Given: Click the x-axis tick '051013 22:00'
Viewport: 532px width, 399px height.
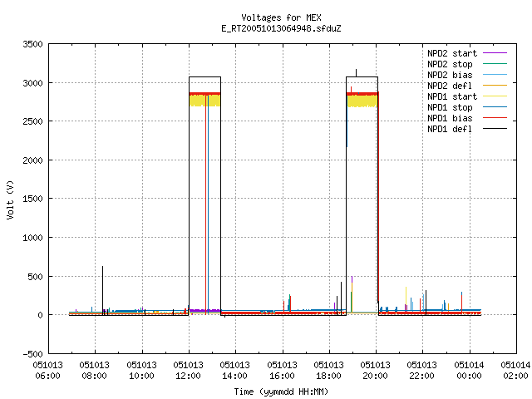Looking at the screenshot, I should 422,370.
